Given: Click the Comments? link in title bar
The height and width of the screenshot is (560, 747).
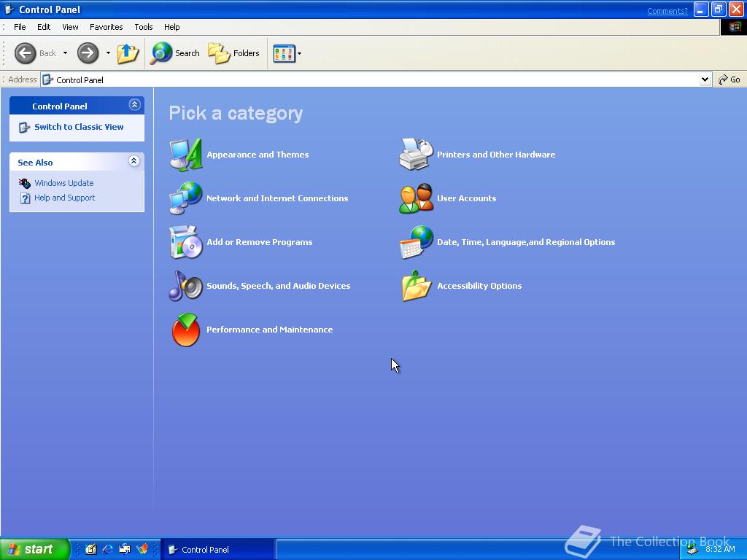Looking at the screenshot, I should [667, 11].
